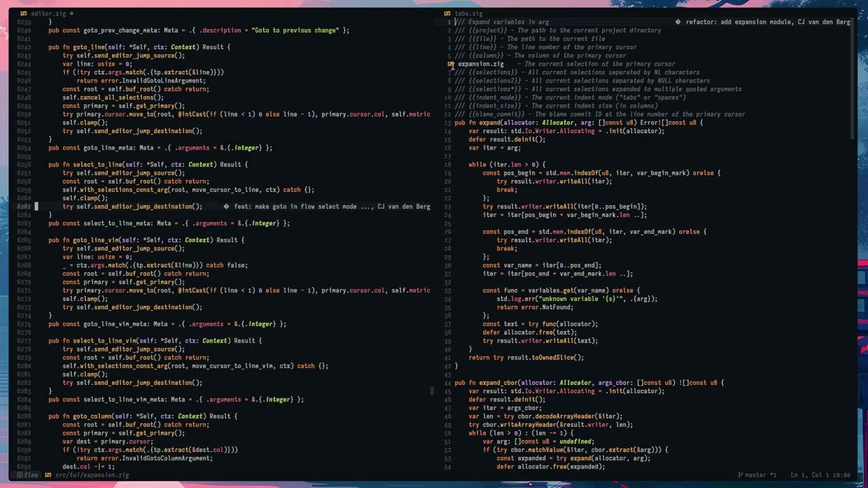Click the scrollbar thumb in the left pane
868x488 pixels.
click(x=432, y=391)
